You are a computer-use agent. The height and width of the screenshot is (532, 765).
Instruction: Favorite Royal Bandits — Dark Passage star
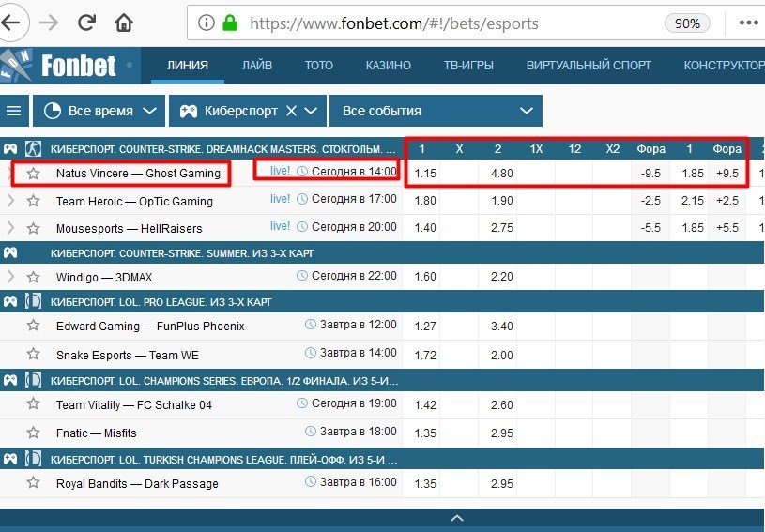[x=33, y=483]
